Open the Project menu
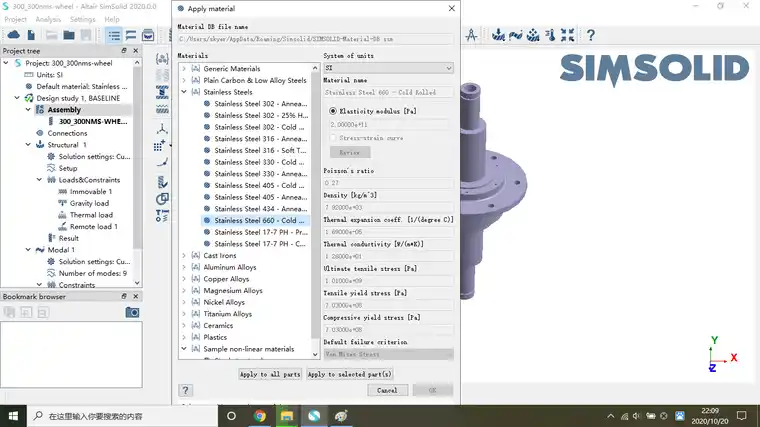 [16, 19]
